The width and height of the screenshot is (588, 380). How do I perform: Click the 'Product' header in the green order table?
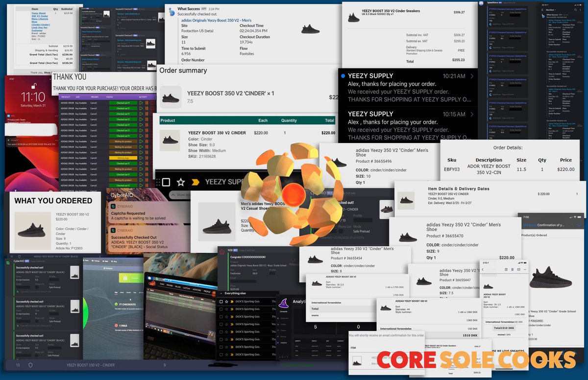coord(168,120)
